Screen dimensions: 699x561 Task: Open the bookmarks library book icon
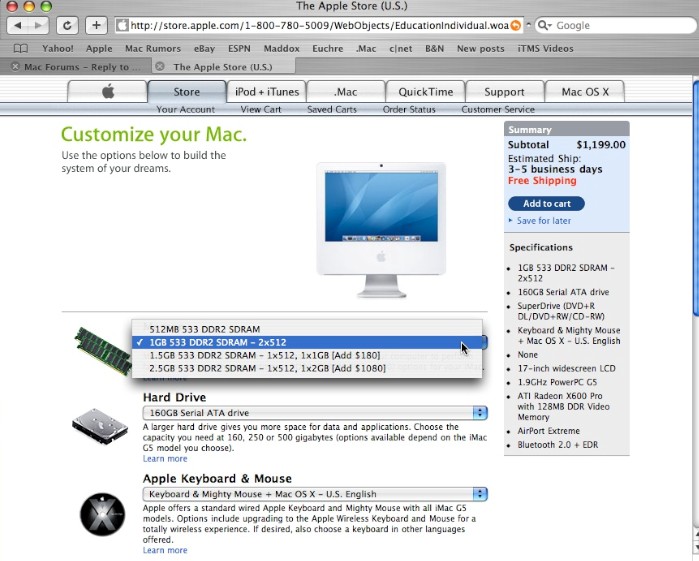tap(21, 48)
